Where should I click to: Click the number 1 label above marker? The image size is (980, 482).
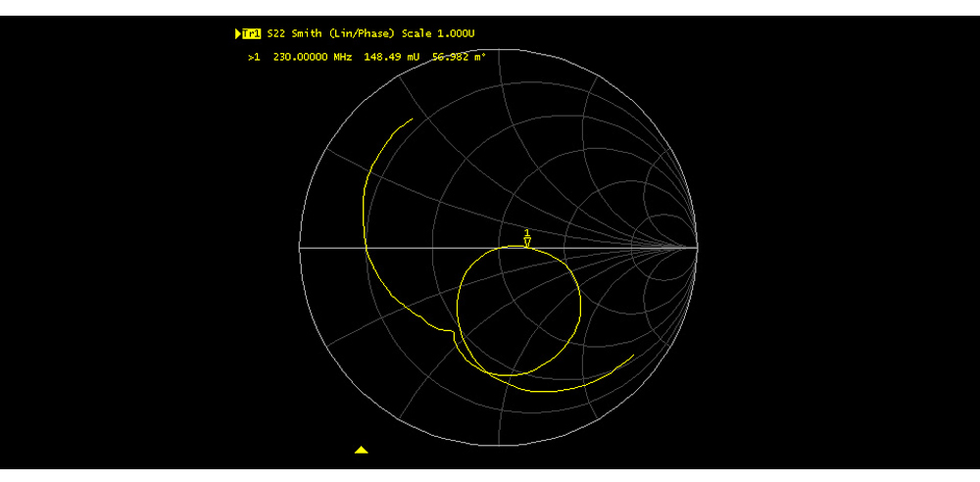[527, 233]
